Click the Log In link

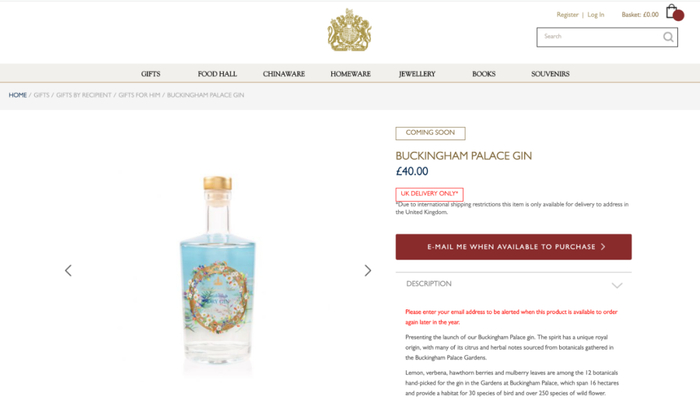[x=596, y=15]
